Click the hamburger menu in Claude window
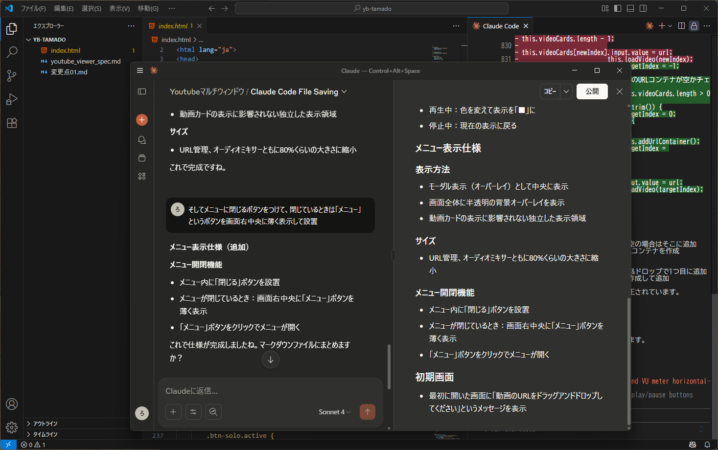The image size is (718, 450). click(x=140, y=70)
